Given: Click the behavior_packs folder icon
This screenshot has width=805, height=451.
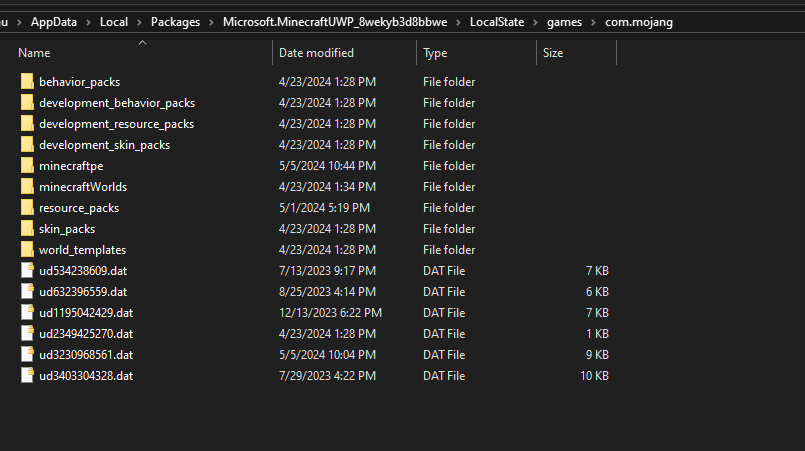Looking at the screenshot, I should point(27,82).
